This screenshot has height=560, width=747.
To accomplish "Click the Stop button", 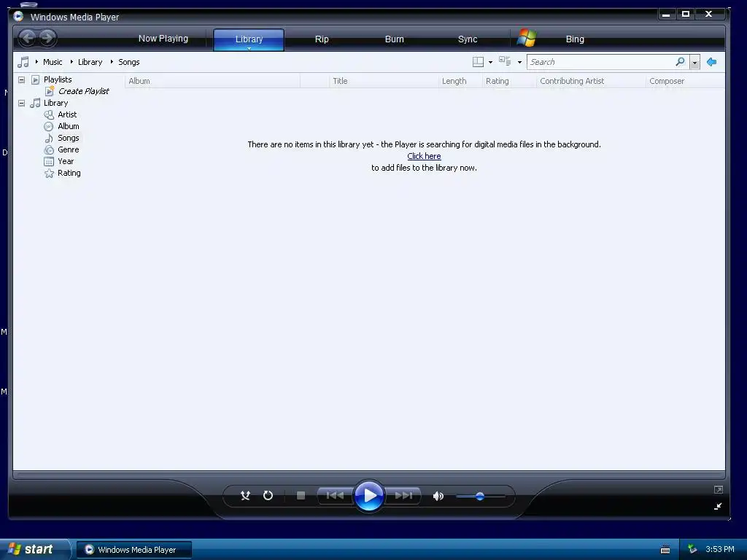I will coord(301,496).
